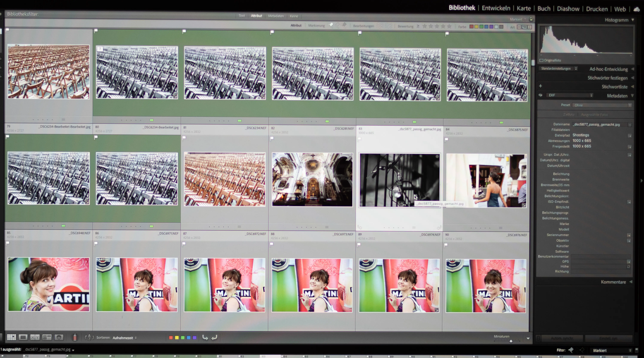Image resolution: width=644 pixels, height=358 pixels.
Task: Switch to grid view icon in toolbar
Action: [x=11, y=337]
